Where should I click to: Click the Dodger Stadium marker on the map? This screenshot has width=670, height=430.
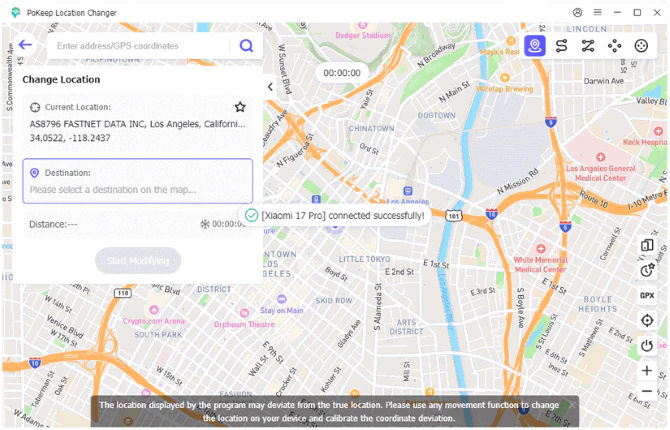(362, 27)
